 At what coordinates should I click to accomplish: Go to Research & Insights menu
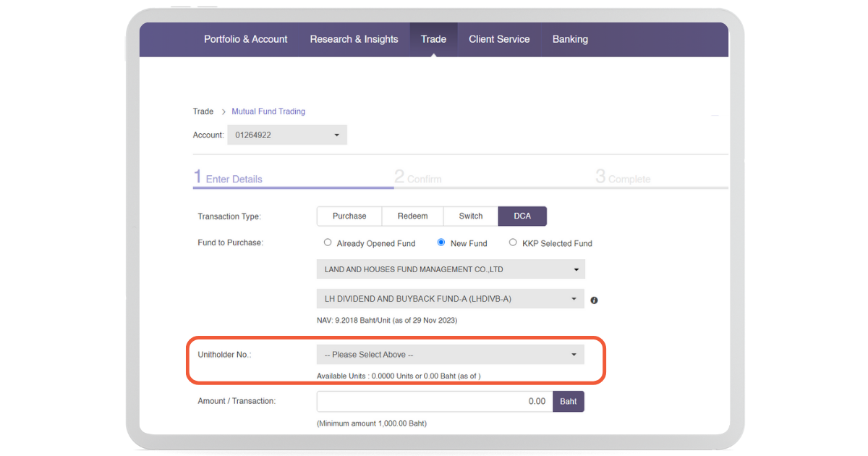pyautogui.click(x=354, y=39)
